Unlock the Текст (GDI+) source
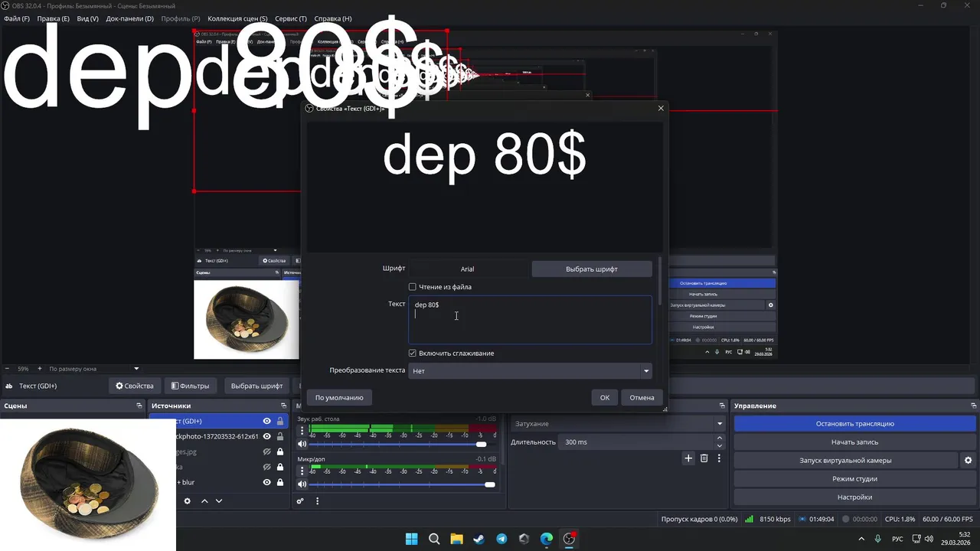Screen dimensions: 980x551 [280, 421]
